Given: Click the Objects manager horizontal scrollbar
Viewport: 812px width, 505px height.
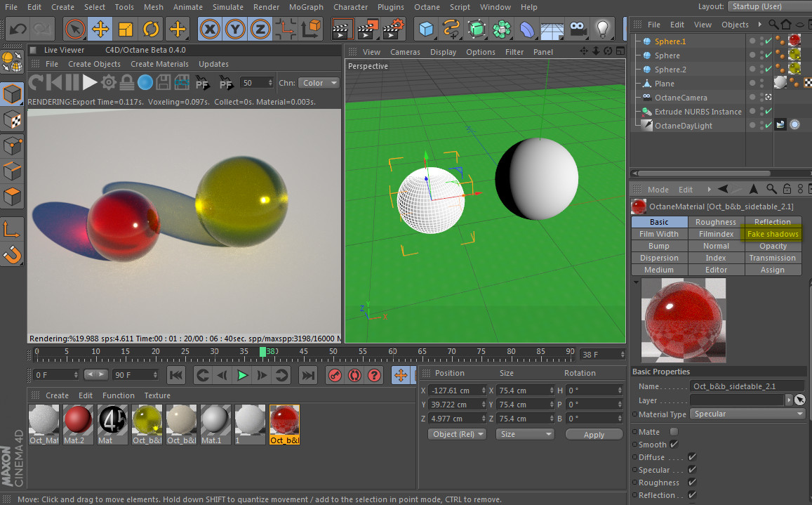Looking at the screenshot, I should coord(705,173).
